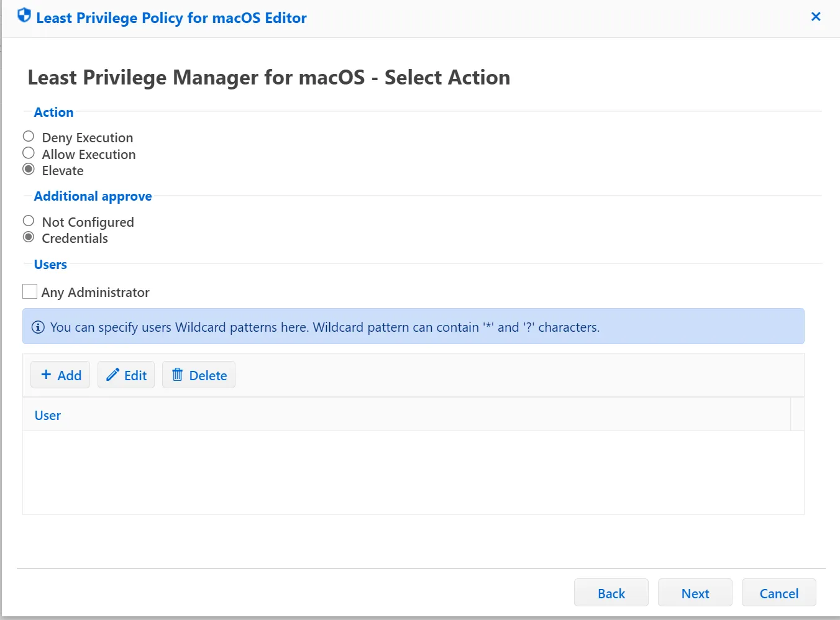Select the Allow Execution action
Viewport: 840px width, 620px height.
pos(28,152)
